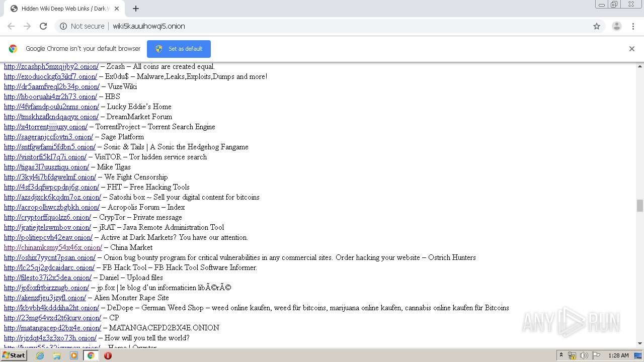Click the text 'Lucky Eddie's Home'

[x=139, y=107]
